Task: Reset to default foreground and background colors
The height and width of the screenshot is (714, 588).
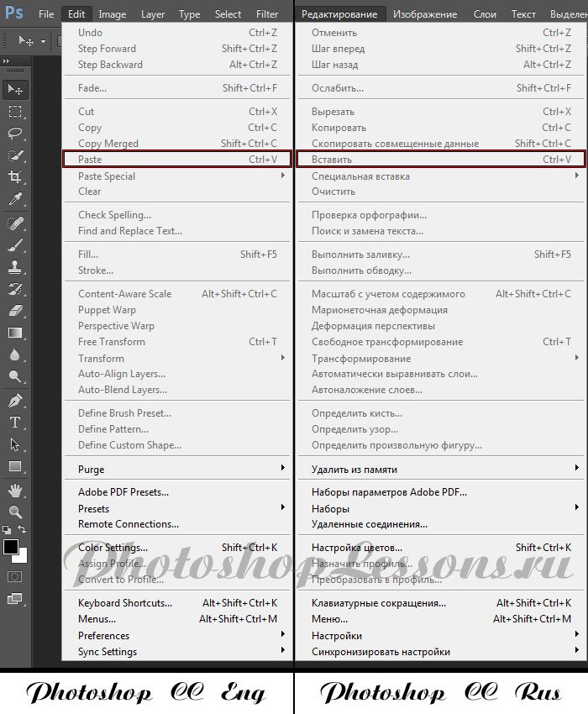Action: [x=7, y=530]
